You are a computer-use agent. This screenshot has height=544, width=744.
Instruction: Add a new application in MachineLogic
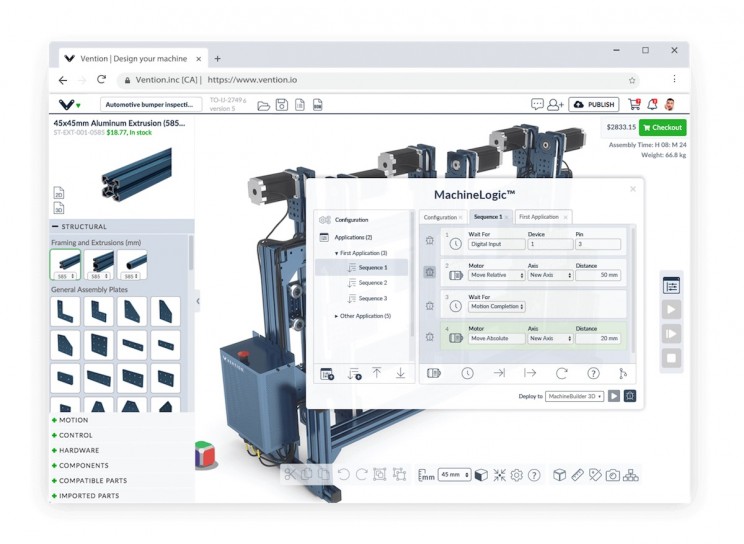coord(327,374)
